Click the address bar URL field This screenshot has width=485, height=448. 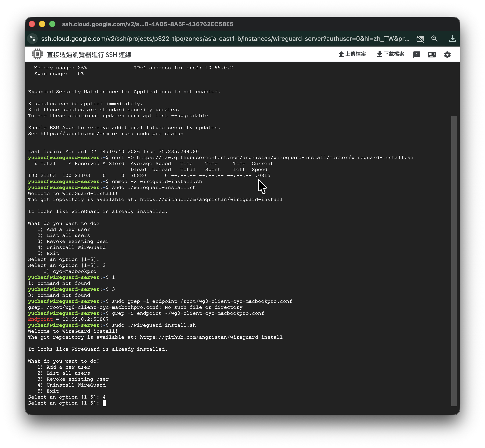pyautogui.click(x=225, y=39)
